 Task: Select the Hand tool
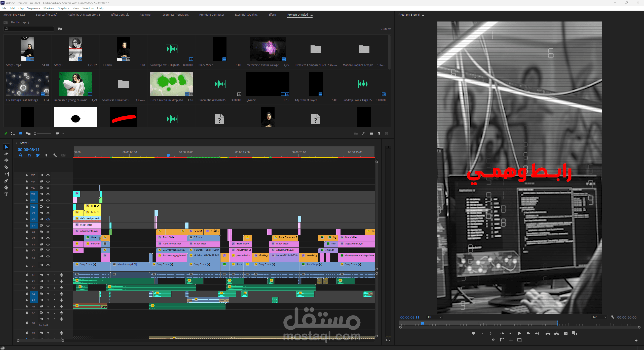coord(6,188)
